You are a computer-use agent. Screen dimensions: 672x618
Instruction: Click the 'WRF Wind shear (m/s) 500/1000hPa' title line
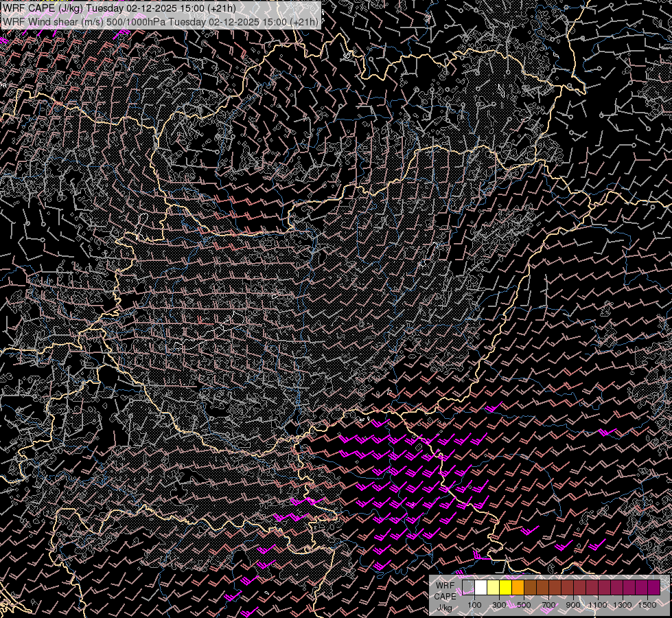point(161,21)
